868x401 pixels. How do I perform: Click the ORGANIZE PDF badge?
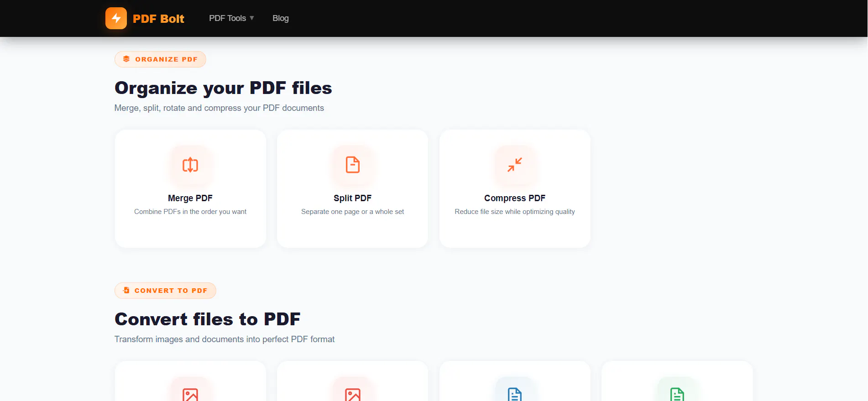pos(160,59)
